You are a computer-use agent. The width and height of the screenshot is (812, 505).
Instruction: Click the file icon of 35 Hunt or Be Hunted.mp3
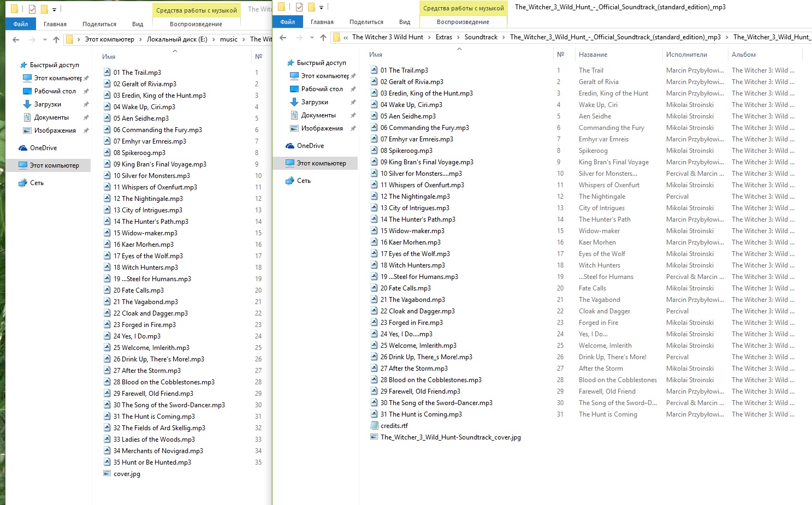(x=107, y=462)
